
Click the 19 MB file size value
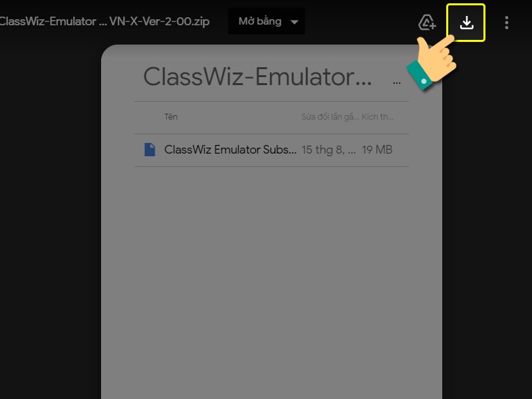tap(377, 150)
